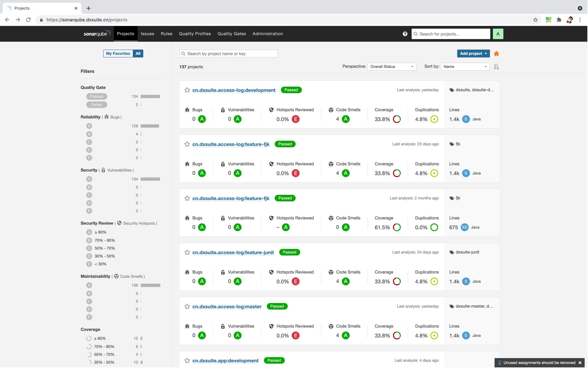Open the Rules navigation tab

166,34
